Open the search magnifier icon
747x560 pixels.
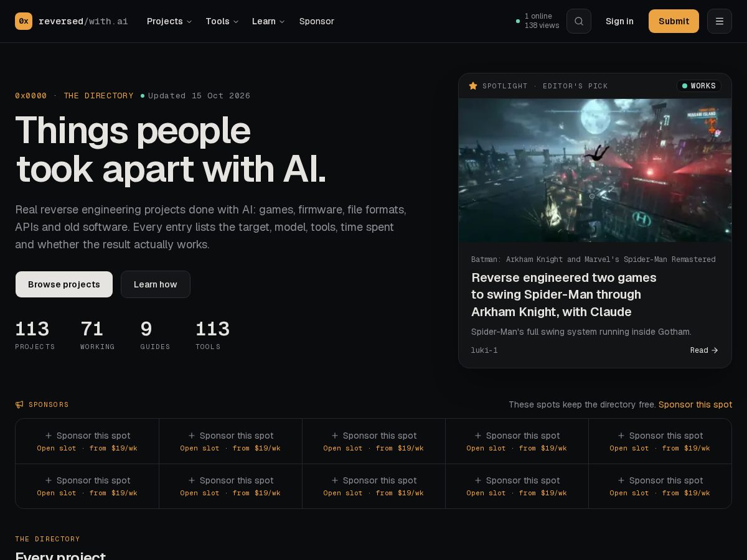click(579, 21)
